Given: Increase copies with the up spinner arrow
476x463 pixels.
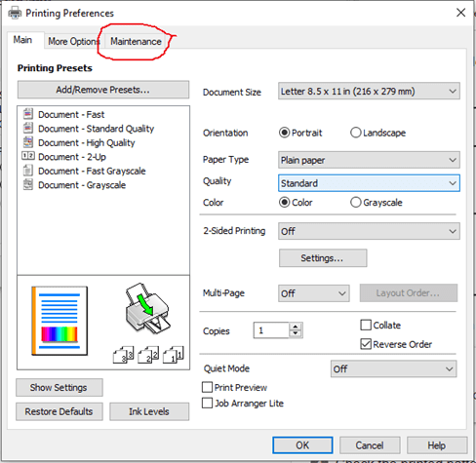Looking at the screenshot, I should pyautogui.click(x=296, y=327).
